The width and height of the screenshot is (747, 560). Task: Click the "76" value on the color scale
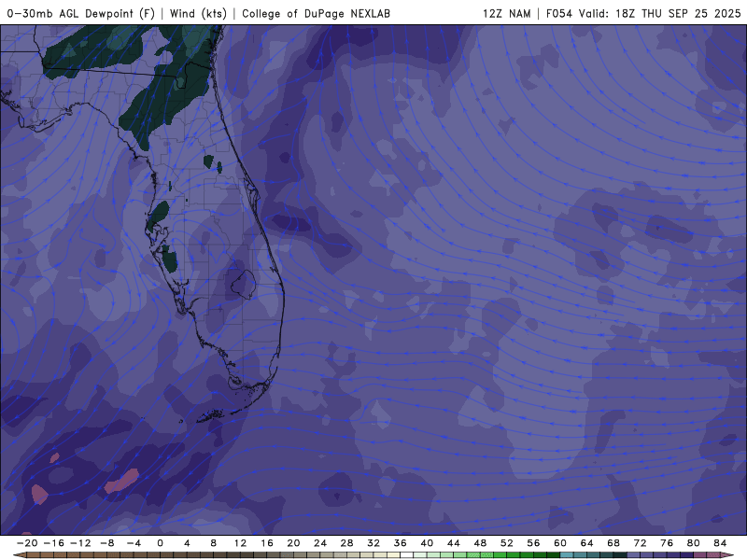pyautogui.click(x=667, y=543)
